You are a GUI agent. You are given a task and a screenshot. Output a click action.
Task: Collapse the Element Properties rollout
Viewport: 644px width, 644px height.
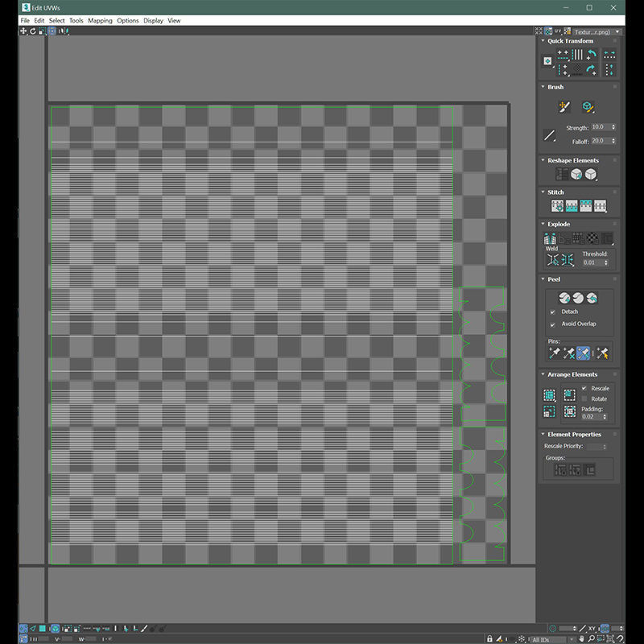click(x=543, y=434)
